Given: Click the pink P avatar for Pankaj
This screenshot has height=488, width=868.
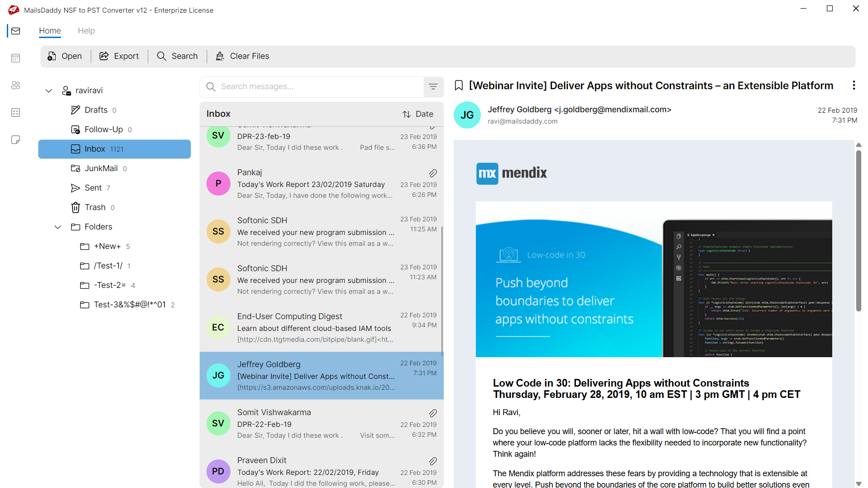Looking at the screenshot, I should [218, 183].
